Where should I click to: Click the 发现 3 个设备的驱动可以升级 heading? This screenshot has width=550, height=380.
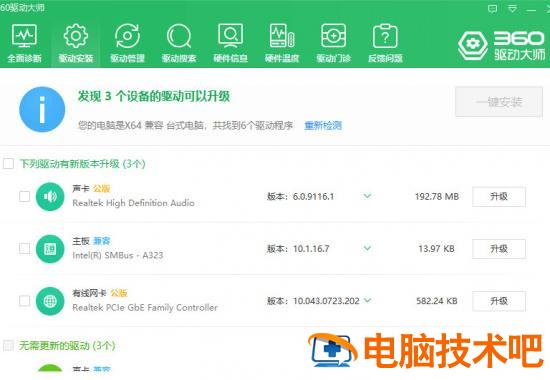click(x=154, y=96)
